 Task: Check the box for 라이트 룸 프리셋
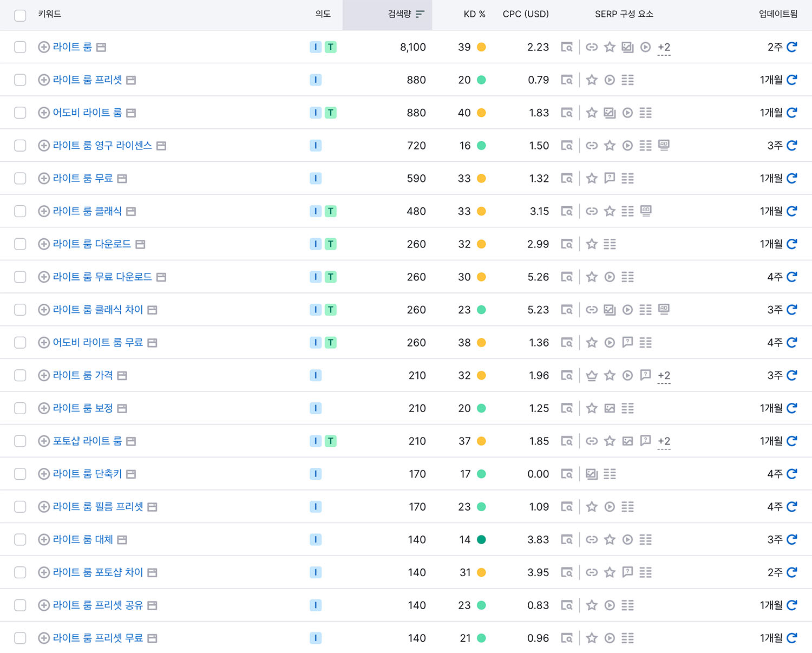click(x=20, y=80)
